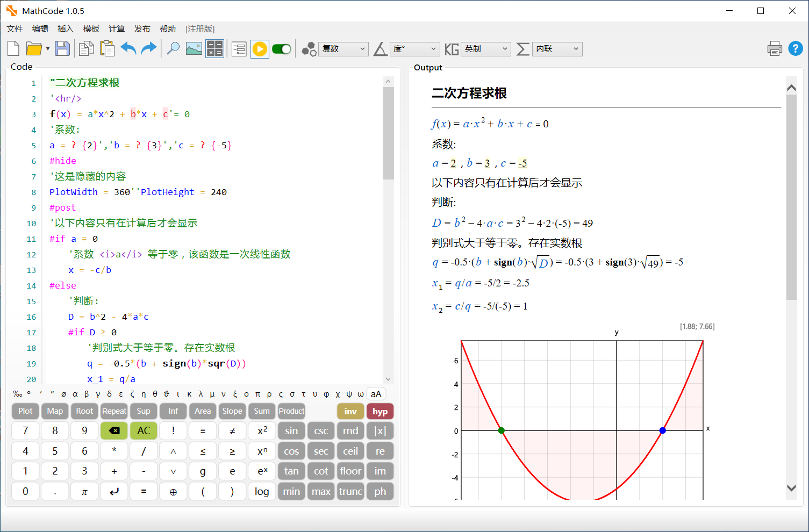This screenshot has height=532, width=809.
Task: Toggle the hyp hyperbolic functions key
Action: click(x=380, y=411)
